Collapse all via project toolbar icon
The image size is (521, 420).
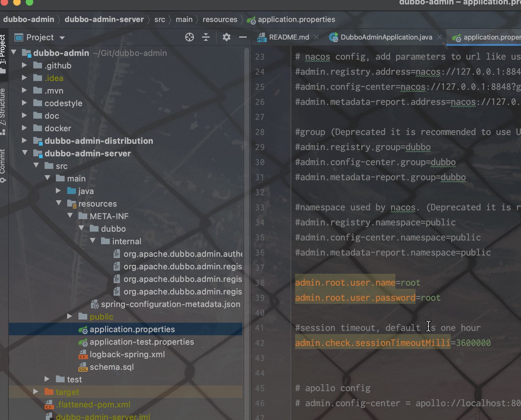206,37
